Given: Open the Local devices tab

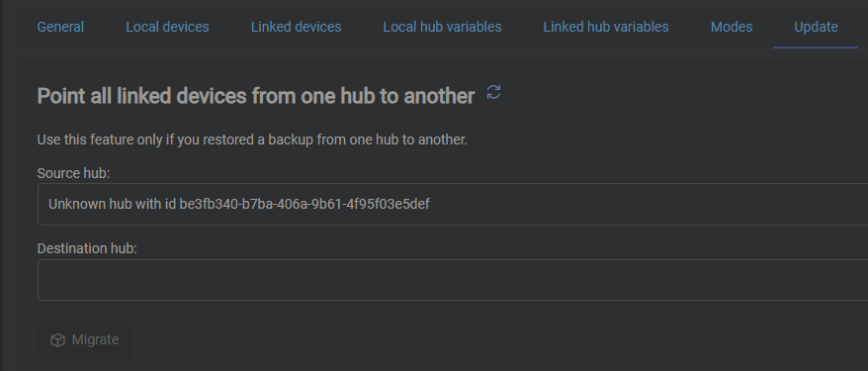Looking at the screenshot, I should (x=167, y=27).
